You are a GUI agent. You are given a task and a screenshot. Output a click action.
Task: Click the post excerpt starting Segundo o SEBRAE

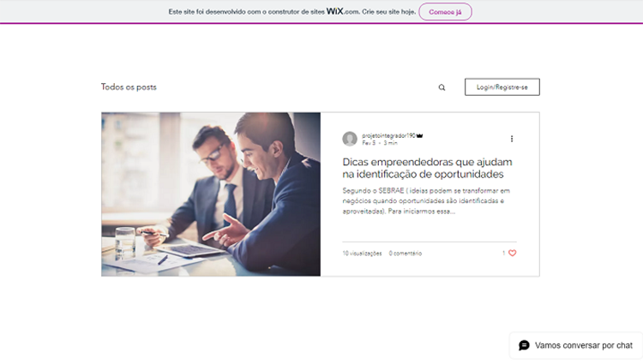click(426, 200)
